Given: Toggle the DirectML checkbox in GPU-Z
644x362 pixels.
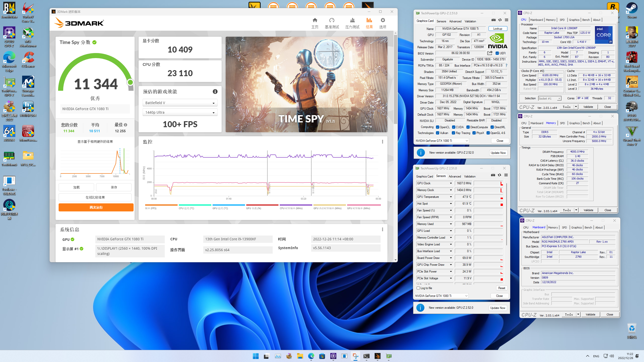Looking at the screenshot, I should (x=492, y=127).
